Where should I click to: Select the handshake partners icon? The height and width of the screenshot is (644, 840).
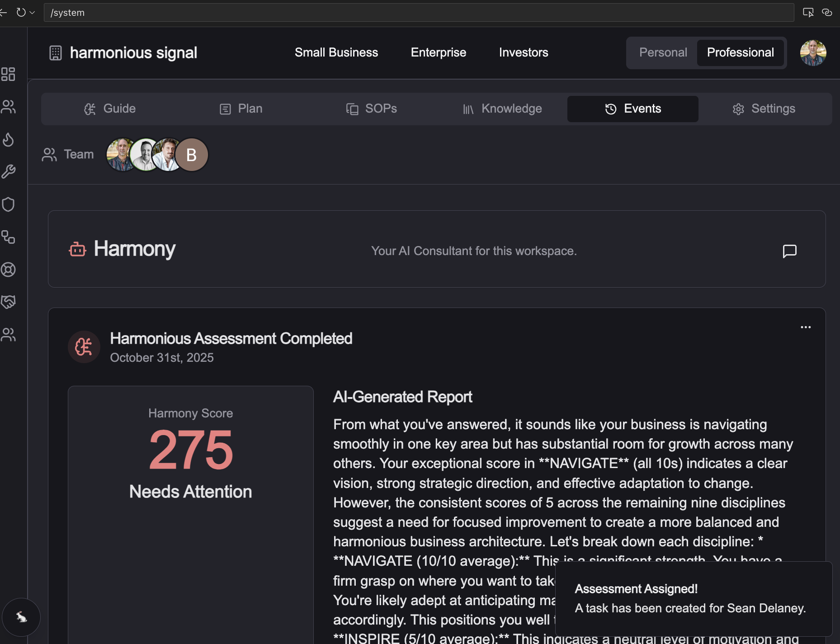9,302
